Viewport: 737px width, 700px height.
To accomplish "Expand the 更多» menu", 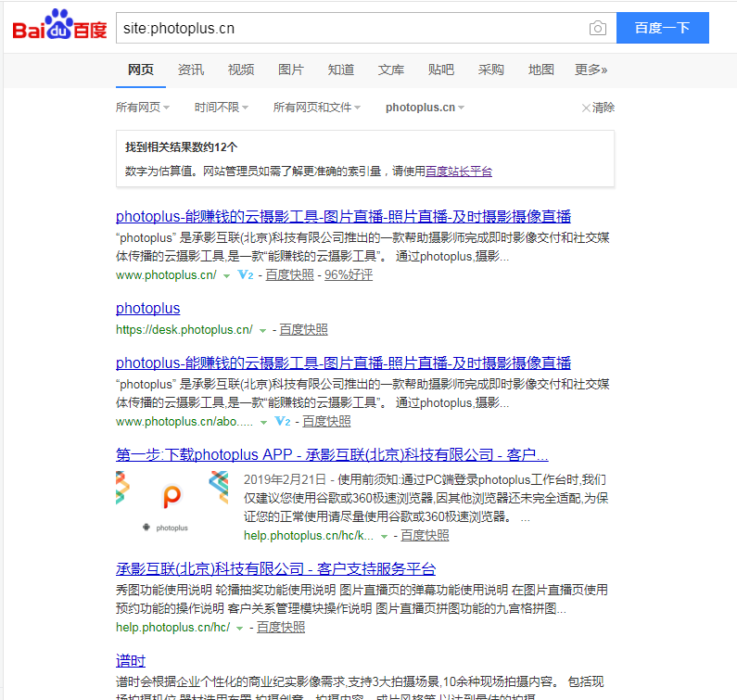I will [x=591, y=70].
